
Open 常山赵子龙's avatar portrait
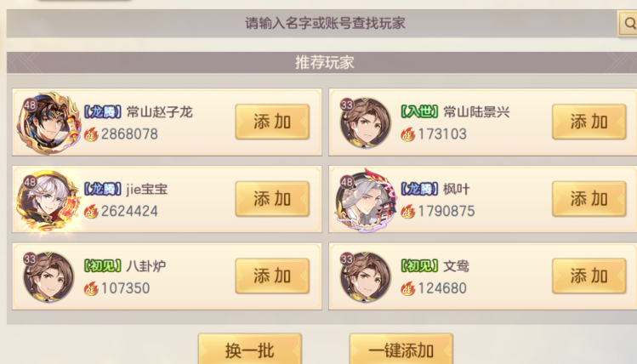tap(48, 122)
